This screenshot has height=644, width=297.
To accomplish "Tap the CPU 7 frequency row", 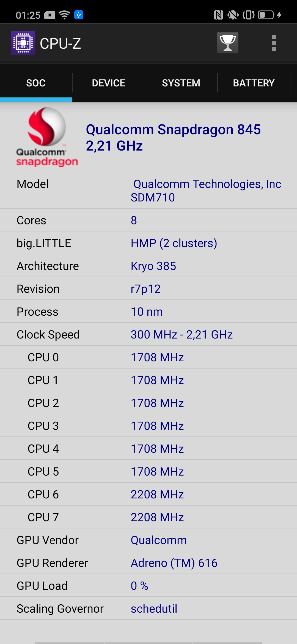I will [x=148, y=517].
